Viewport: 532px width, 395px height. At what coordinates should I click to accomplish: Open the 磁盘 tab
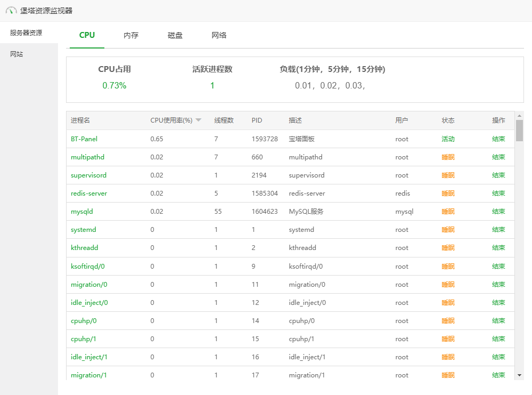(175, 35)
